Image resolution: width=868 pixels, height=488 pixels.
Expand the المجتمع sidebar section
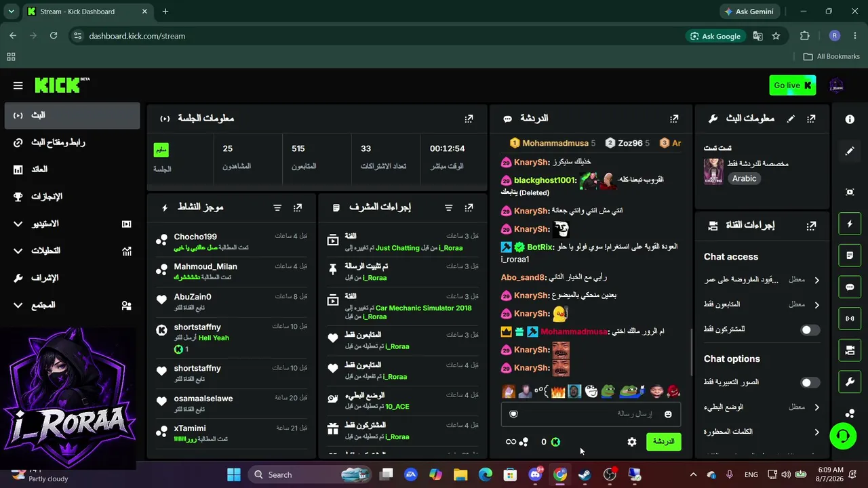click(72, 305)
